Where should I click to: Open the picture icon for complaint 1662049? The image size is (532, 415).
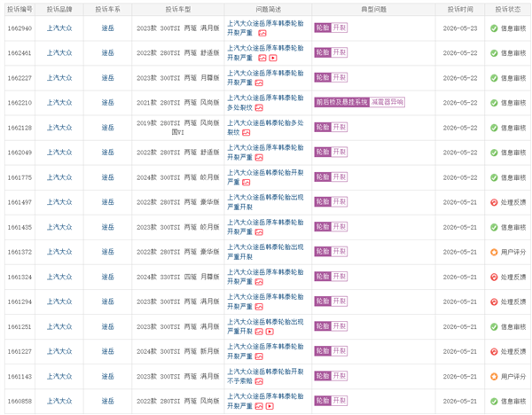tap(259, 158)
